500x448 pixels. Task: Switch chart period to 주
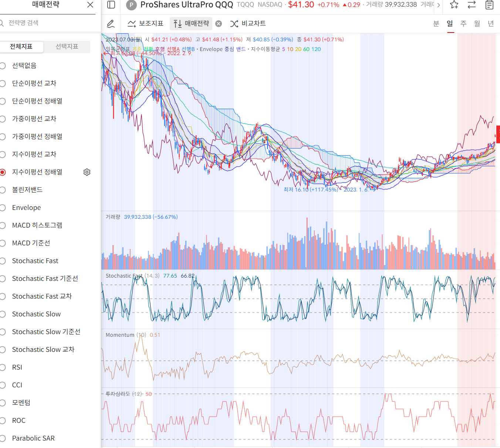click(463, 24)
